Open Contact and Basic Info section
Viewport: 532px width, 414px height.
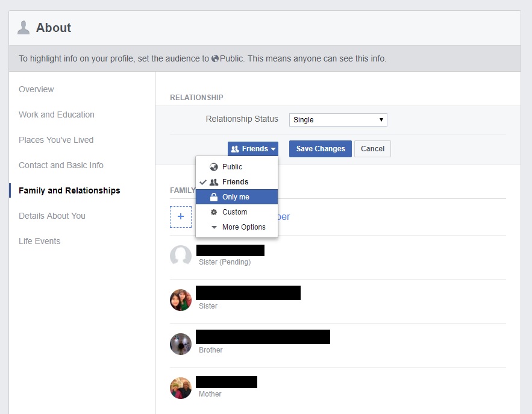(x=61, y=165)
